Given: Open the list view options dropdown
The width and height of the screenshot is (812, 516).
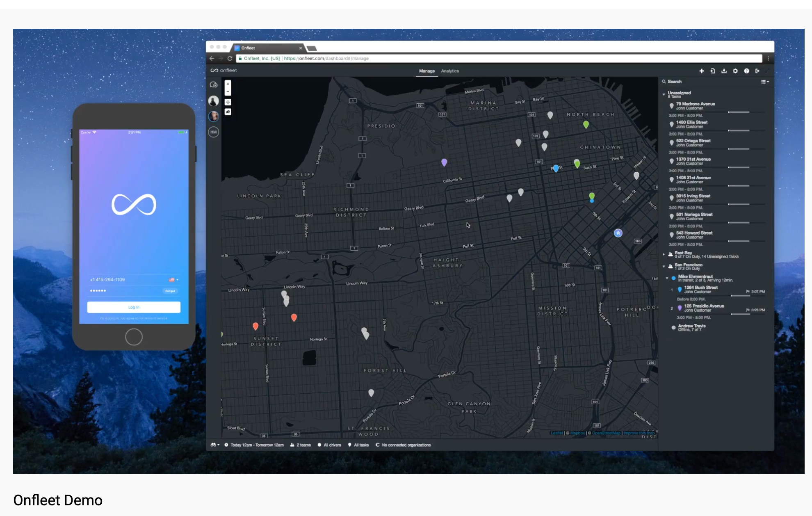Looking at the screenshot, I should (765, 82).
